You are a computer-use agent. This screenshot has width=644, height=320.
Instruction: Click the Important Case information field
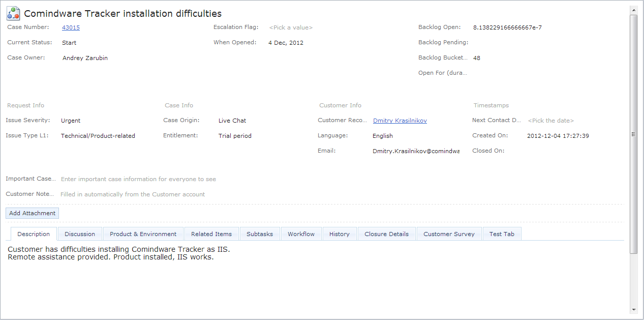(138, 179)
